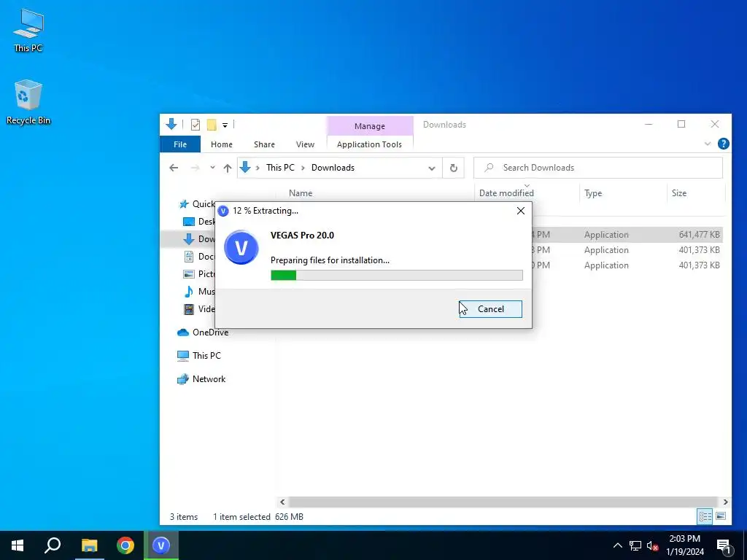Open the notification center icon
The height and width of the screenshot is (560, 747).
(x=723, y=545)
